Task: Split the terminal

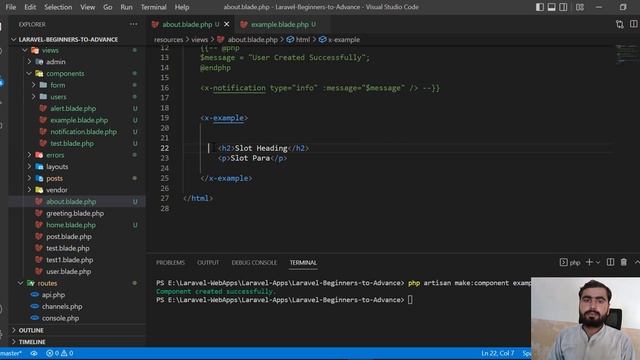Action: 610,262
